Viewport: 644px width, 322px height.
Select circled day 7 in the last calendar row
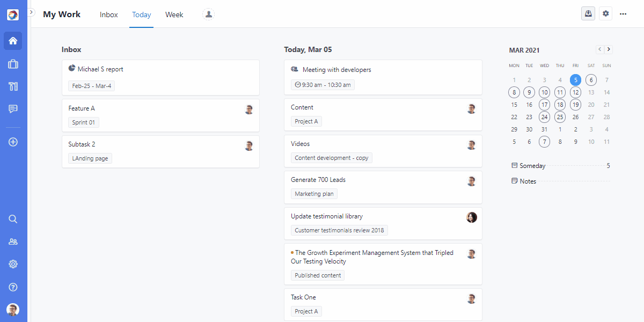[545, 142]
